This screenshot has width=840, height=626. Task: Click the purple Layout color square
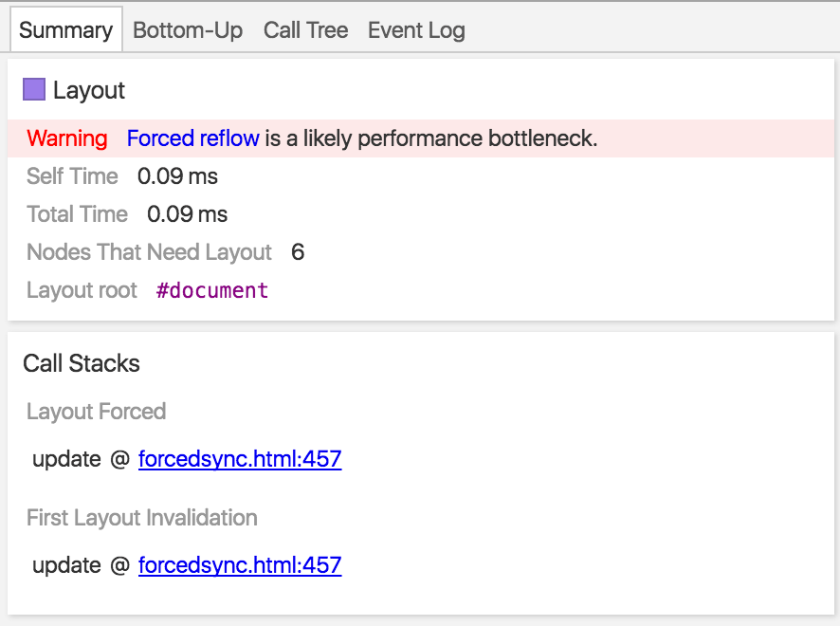pos(34,90)
